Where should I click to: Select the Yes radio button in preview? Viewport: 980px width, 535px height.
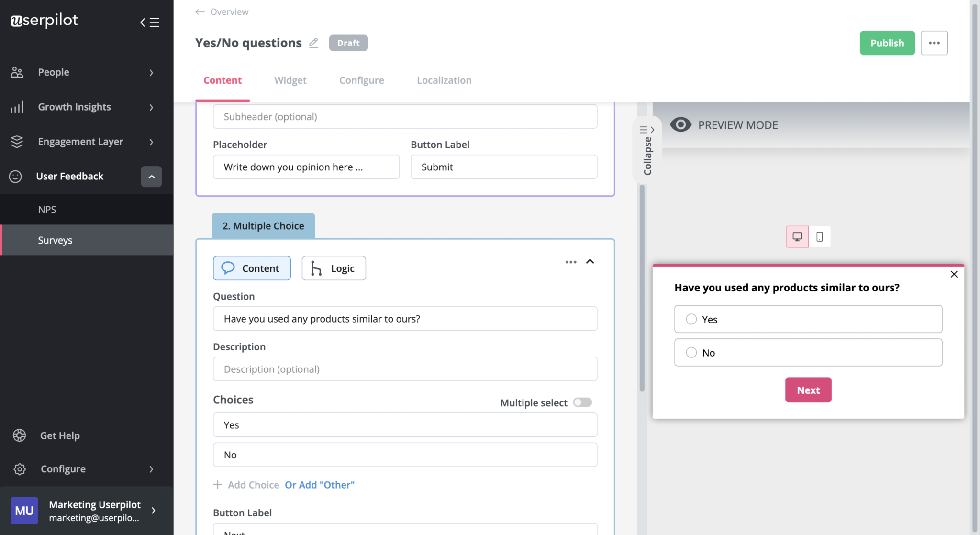[690, 319]
